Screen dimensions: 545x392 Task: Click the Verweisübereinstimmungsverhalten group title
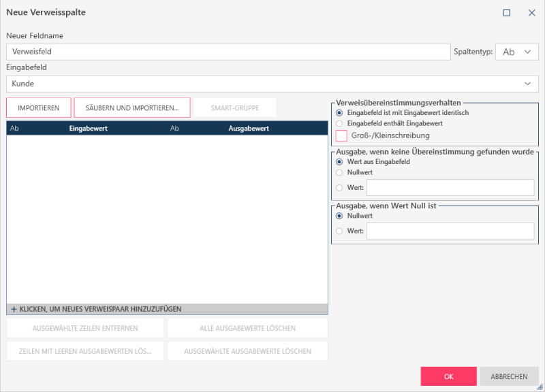(399, 103)
